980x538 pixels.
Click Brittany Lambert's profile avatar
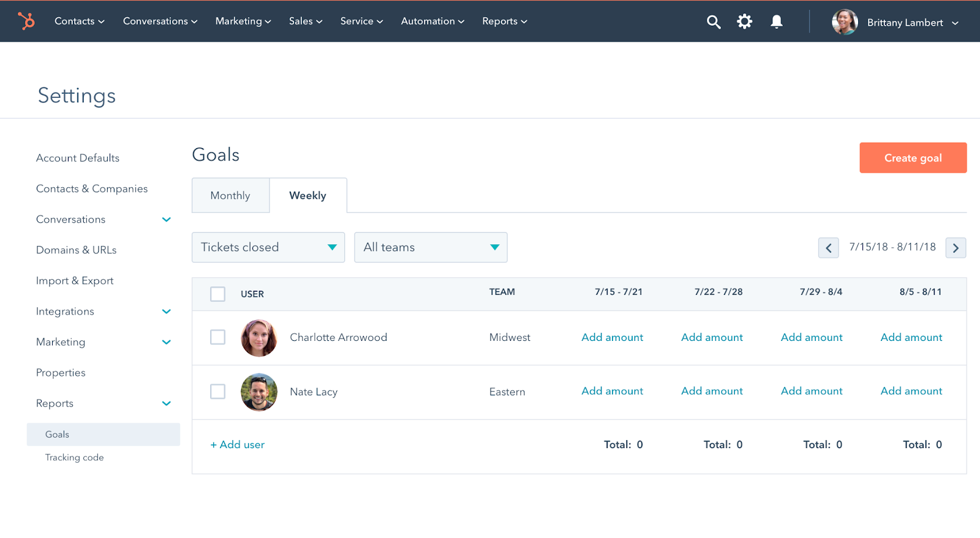tap(845, 22)
